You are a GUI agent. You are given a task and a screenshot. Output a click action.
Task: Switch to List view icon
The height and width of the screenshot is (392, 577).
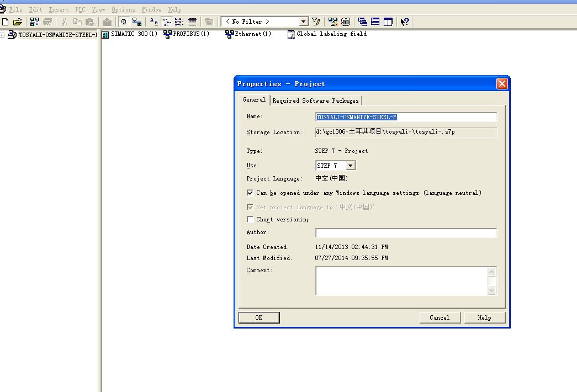[x=179, y=22]
